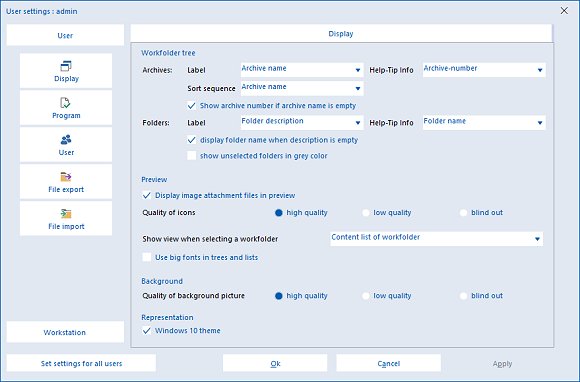580x382 pixels.
Task: Select low quality for Quality of icons
Action: pyautogui.click(x=366, y=213)
